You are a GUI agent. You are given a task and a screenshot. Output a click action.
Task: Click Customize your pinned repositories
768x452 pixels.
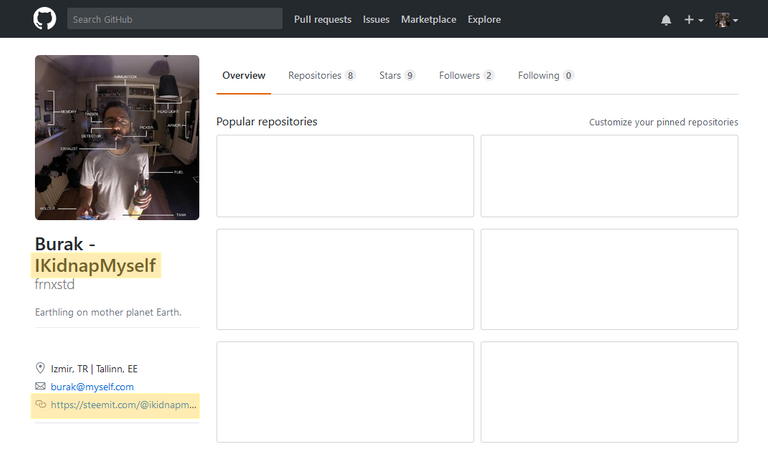[663, 122]
